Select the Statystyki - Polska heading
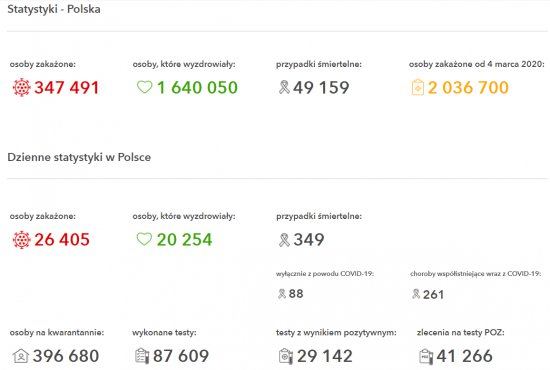Viewport: 550px width, 370px height. click(x=54, y=9)
